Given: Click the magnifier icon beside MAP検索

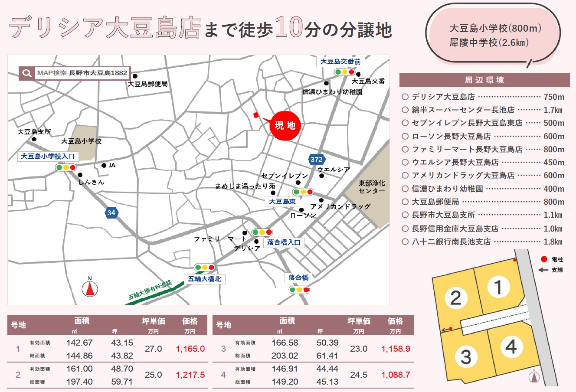Looking at the screenshot, I should point(26,73).
